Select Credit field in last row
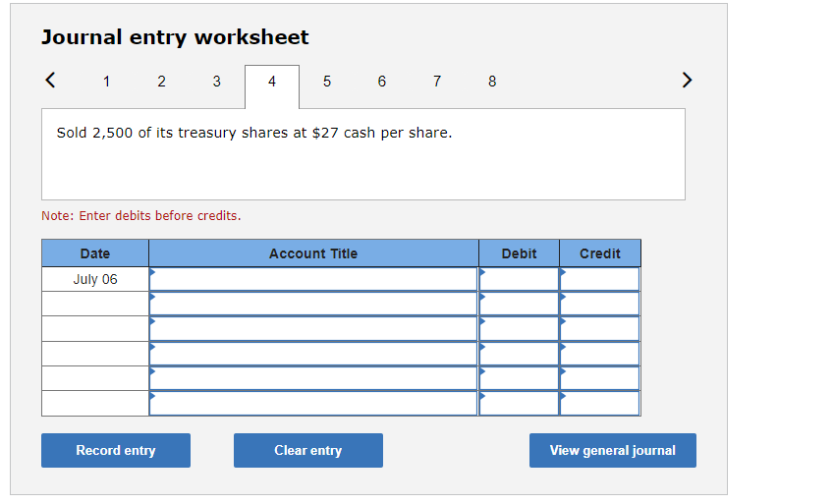This screenshot has height=504, width=833. pyautogui.click(x=600, y=403)
